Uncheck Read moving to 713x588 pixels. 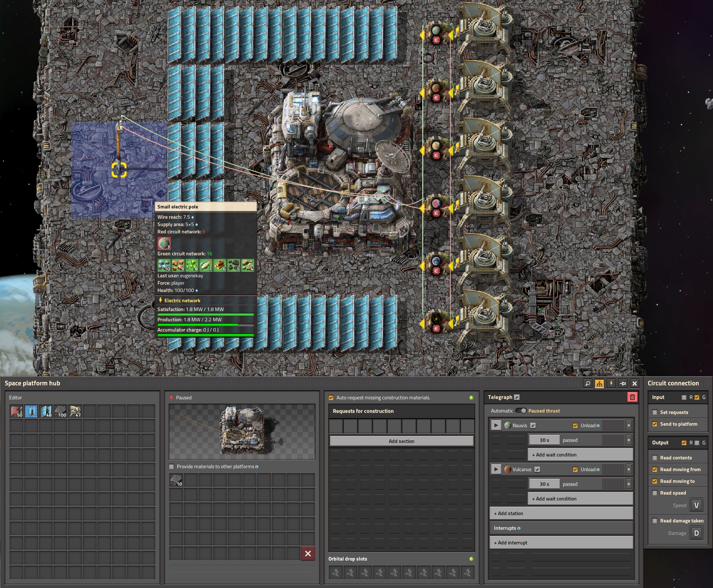655,481
